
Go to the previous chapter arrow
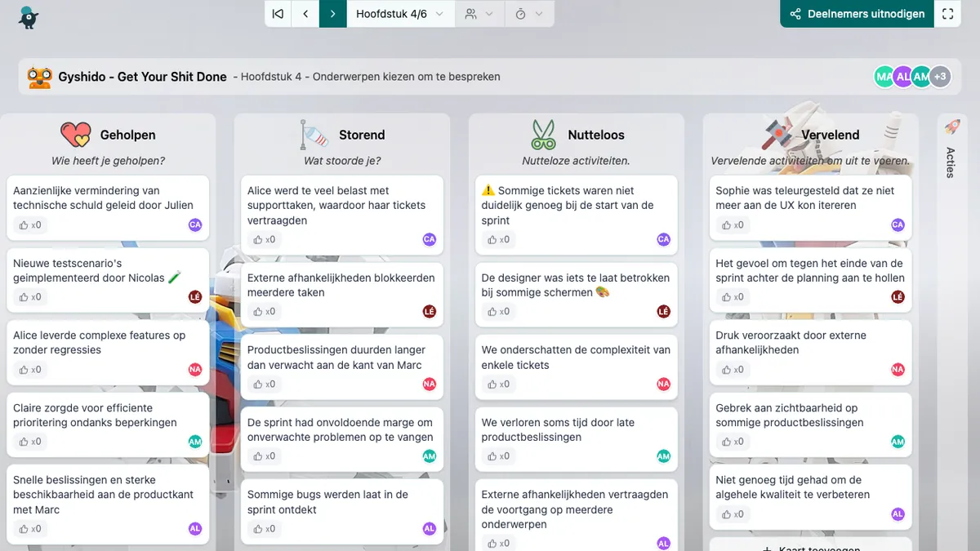[305, 14]
